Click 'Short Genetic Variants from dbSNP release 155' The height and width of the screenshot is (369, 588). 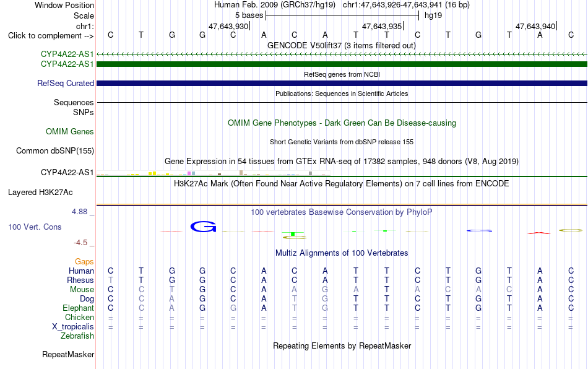tap(342, 142)
